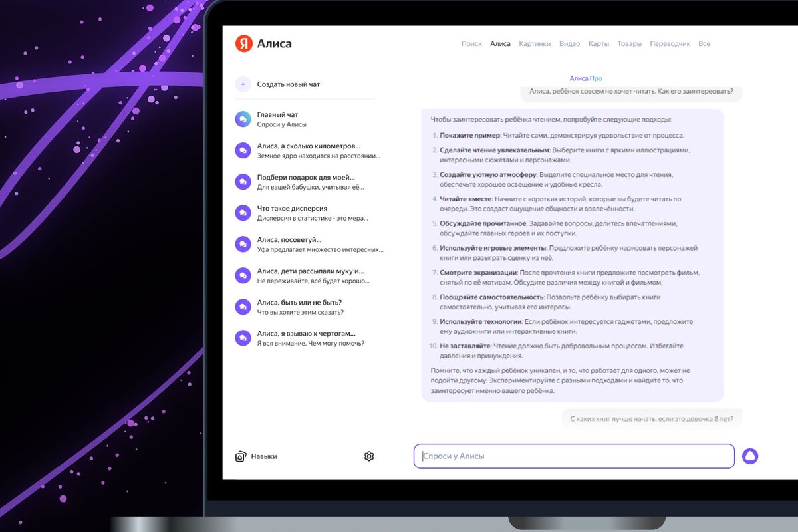798x532 pixels.
Task: Click 'Все' in the top navigation
Action: 704,44
